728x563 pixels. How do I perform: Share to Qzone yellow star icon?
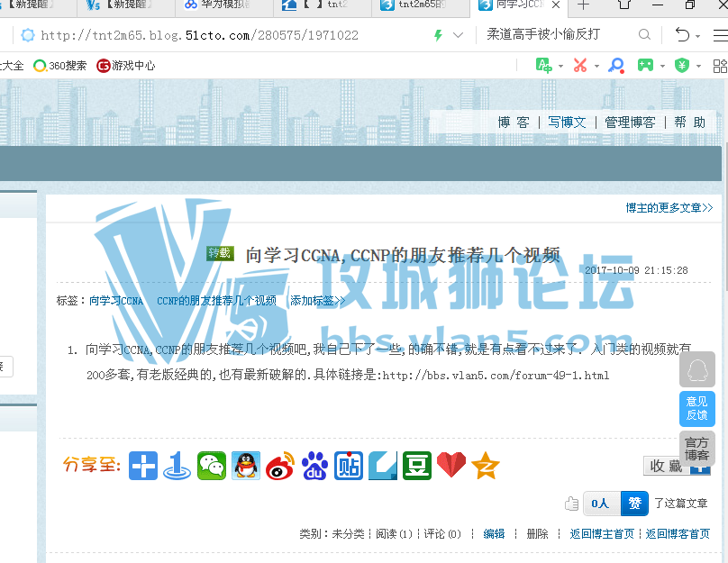pos(485,466)
